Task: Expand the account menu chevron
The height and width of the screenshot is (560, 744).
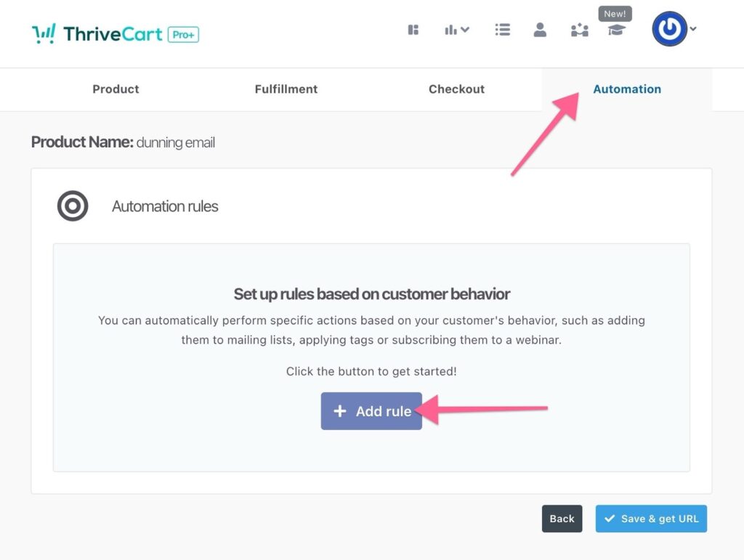Action: point(693,29)
